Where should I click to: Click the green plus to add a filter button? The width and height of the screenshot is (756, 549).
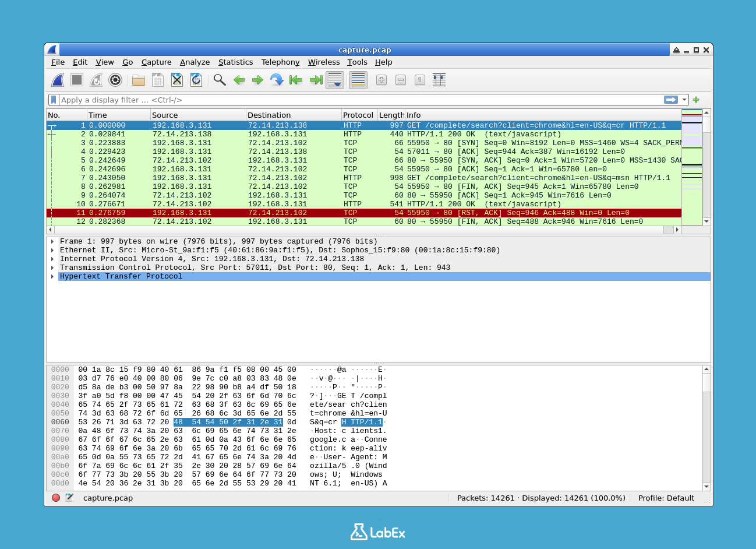(x=695, y=100)
